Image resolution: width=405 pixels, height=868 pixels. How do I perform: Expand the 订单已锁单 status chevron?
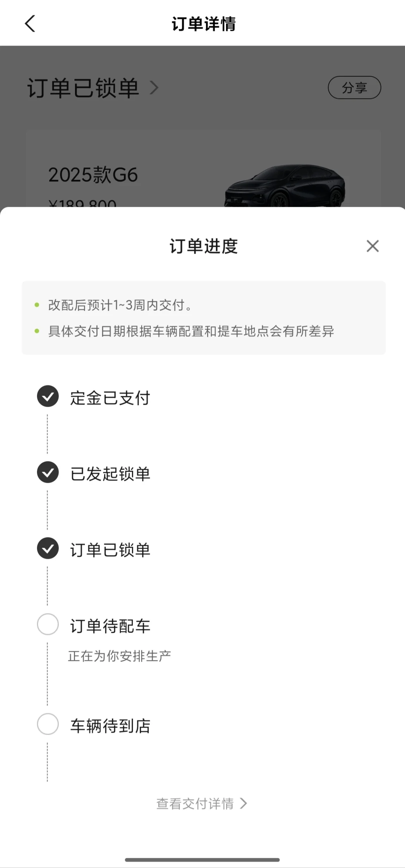(x=154, y=88)
